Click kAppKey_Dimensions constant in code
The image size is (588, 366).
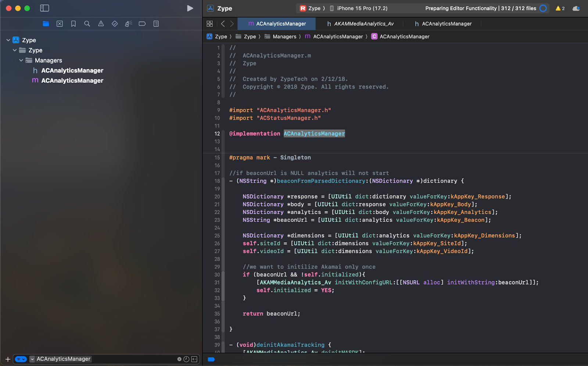pyautogui.click(x=485, y=235)
